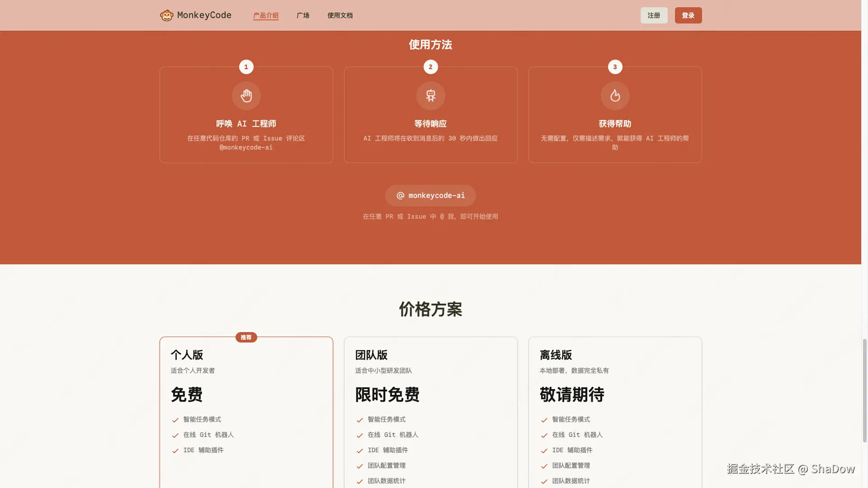Click the @ symbol icon in the monkeycode-ai pill
Viewport: 868px width, 488px height.
click(401, 196)
